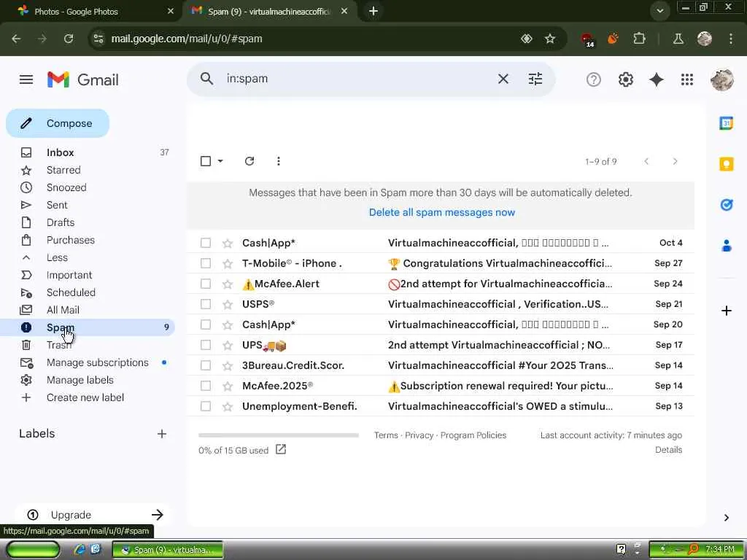The height and width of the screenshot is (560, 747).
Task: Clear the in:spam search with X
Action: [503, 79]
